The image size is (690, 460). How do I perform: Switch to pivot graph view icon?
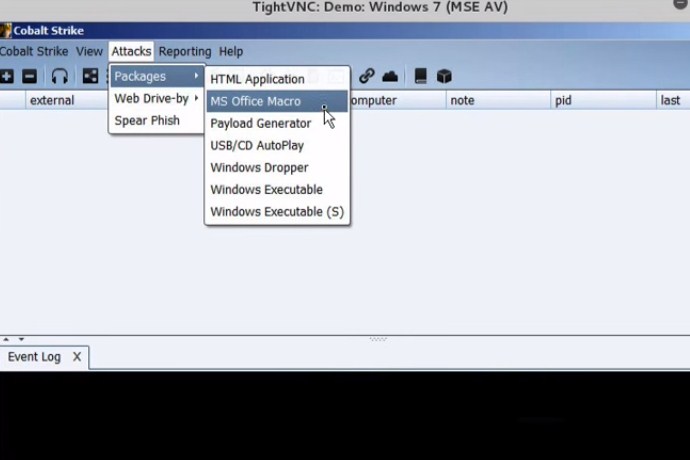pyautogui.click(x=90, y=77)
